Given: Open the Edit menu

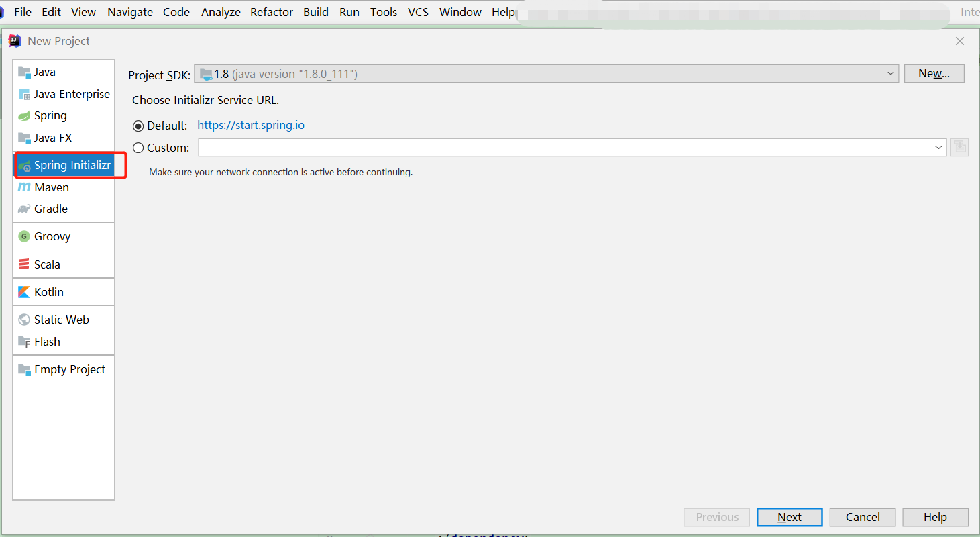Looking at the screenshot, I should 51,12.
